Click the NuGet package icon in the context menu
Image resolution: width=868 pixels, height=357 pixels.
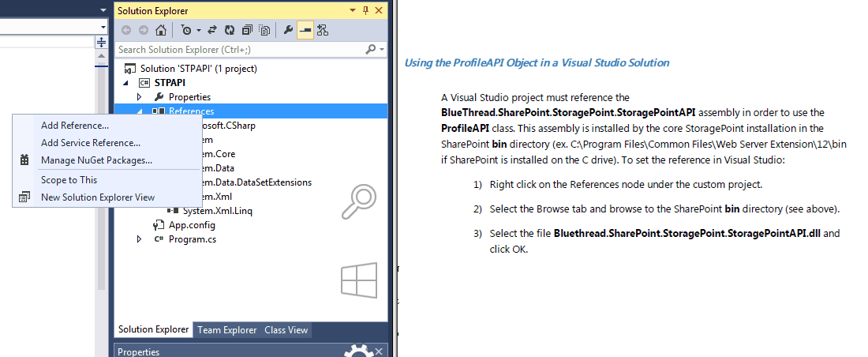click(24, 160)
